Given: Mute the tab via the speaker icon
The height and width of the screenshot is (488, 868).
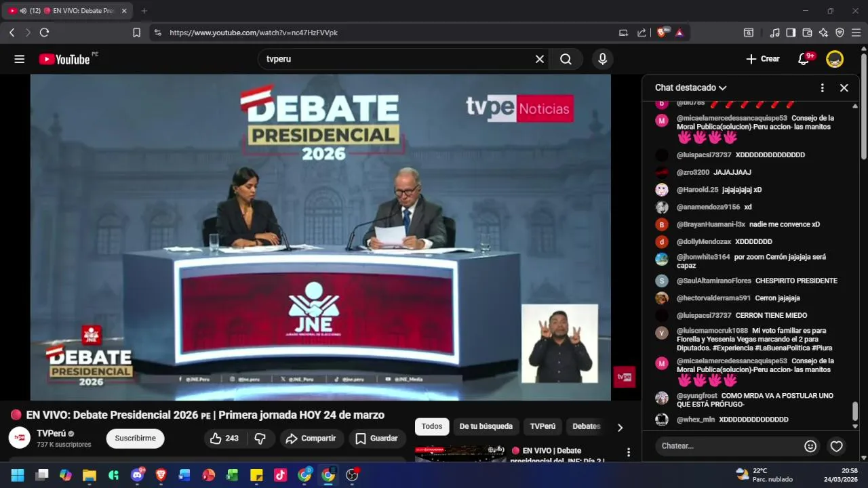Looking at the screenshot, I should pyautogui.click(x=23, y=11).
